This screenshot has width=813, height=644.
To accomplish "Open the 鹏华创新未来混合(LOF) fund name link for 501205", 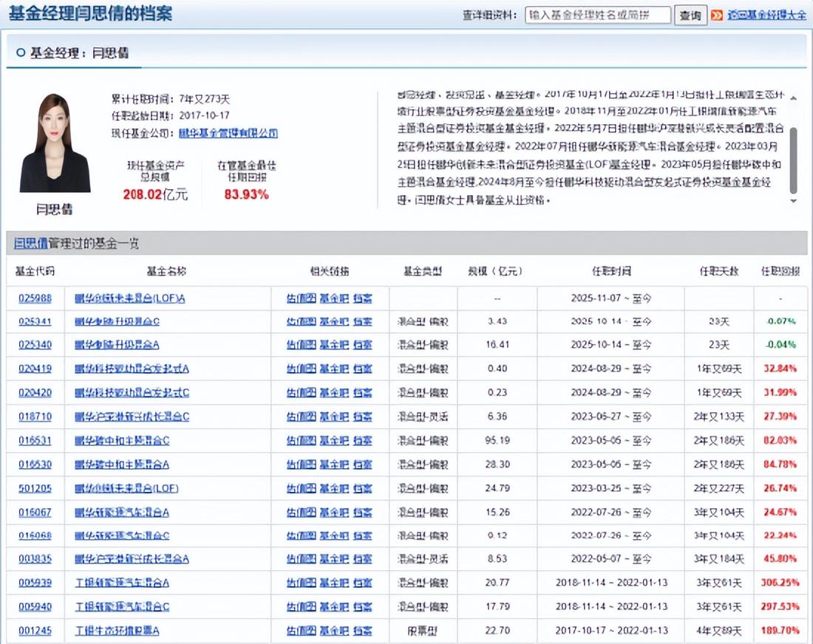I will 126,488.
